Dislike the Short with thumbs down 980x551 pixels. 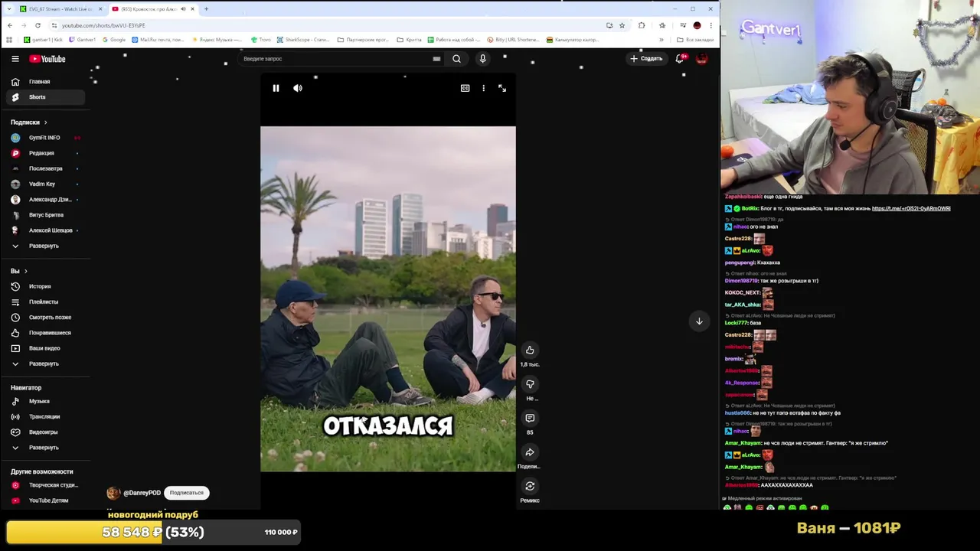[530, 384]
